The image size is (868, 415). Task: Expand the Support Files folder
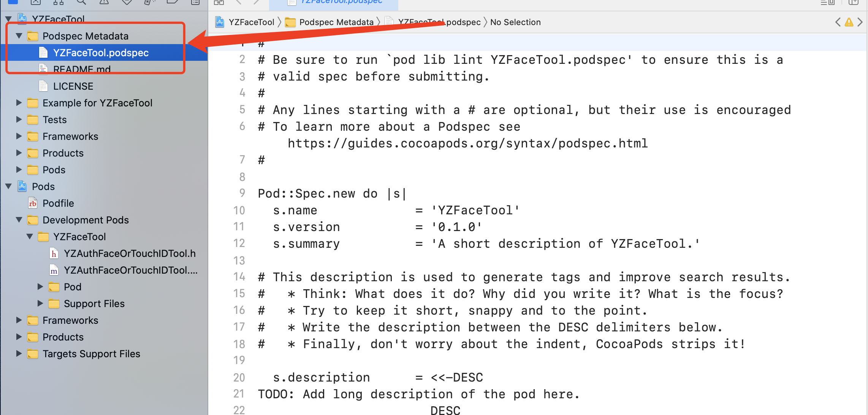click(40, 303)
